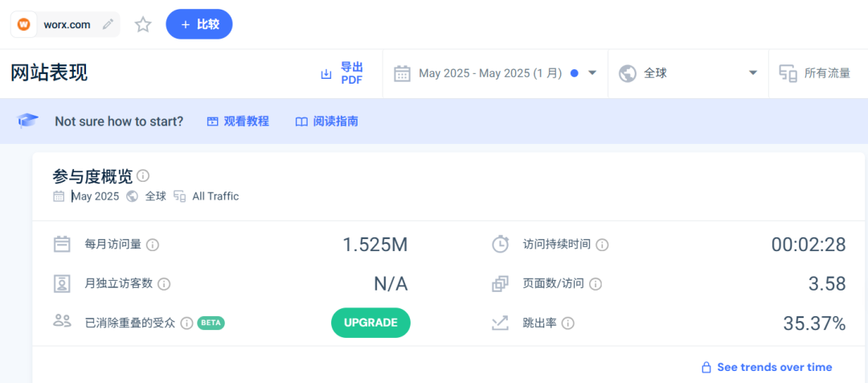Click the worx.com domain name text
The width and height of the screenshot is (868, 383).
point(67,24)
